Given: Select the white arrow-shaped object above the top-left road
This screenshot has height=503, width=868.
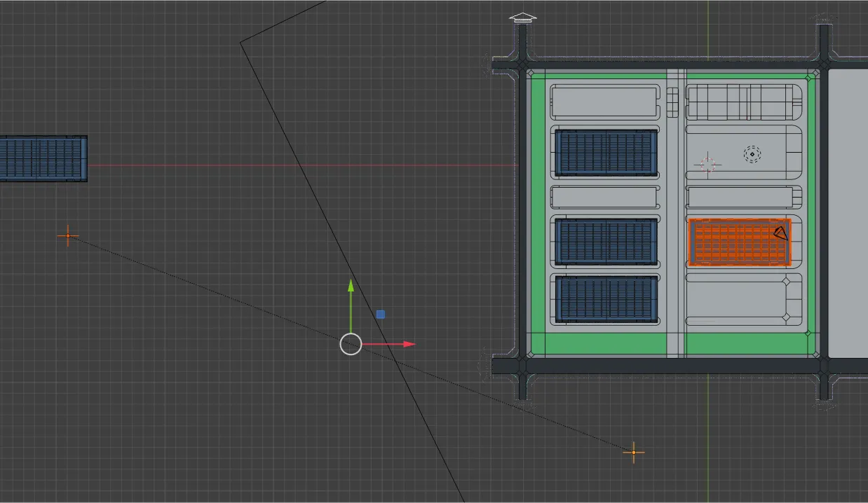Looking at the screenshot, I should 522,18.
